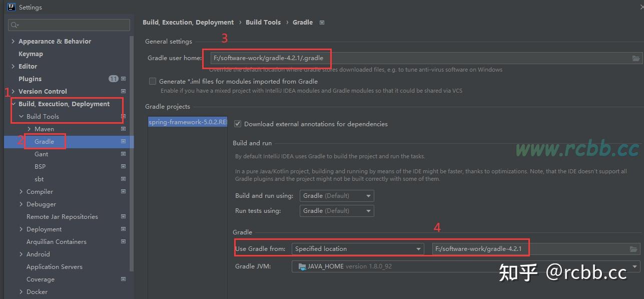Open the Use Gradle from dropdown
This screenshot has height=299, width=644.
pyautogui.click(x=358, y=249)
